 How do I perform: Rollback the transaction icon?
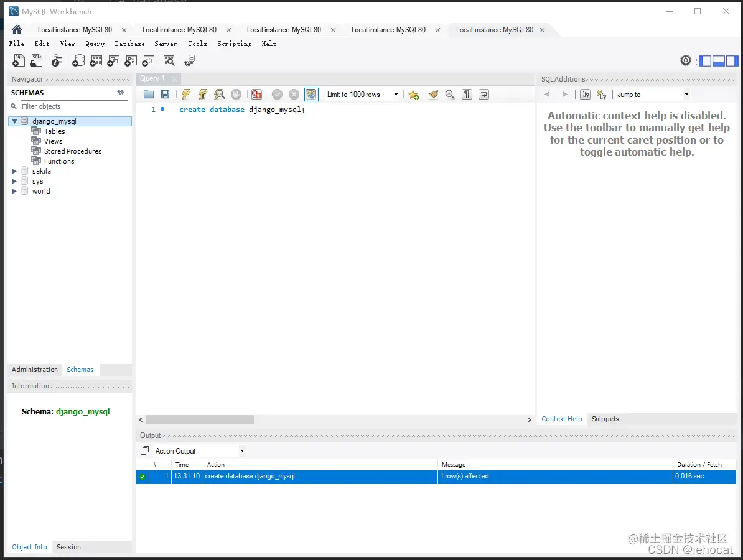pyautogui.click(x=294, y=95)
